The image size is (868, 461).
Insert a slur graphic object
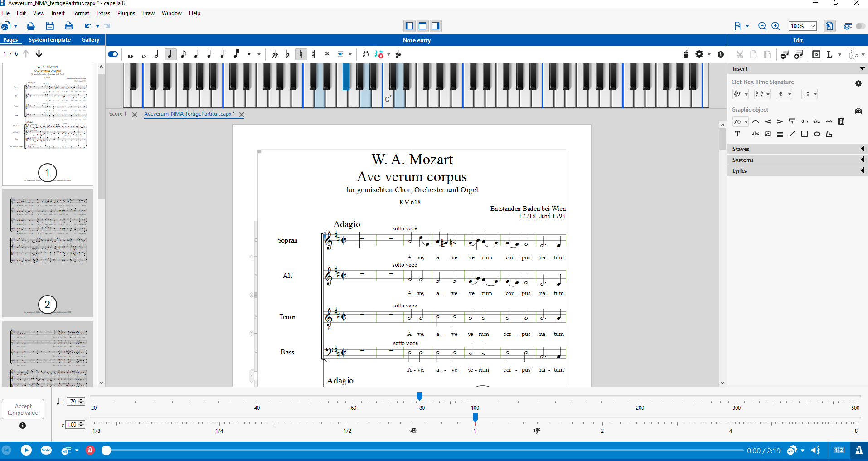click(x=756, y=121)
